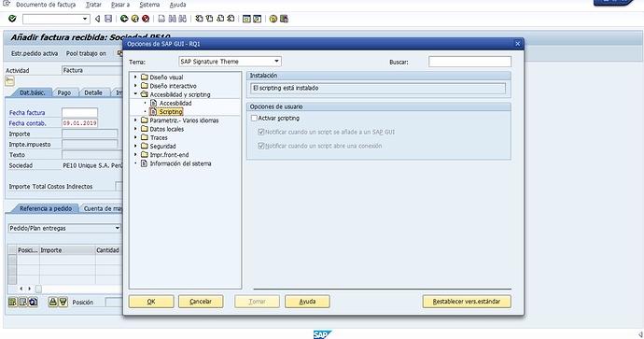Click the sort ascending icon near Posición
644x339 pixels.
(x=52, y=302)
